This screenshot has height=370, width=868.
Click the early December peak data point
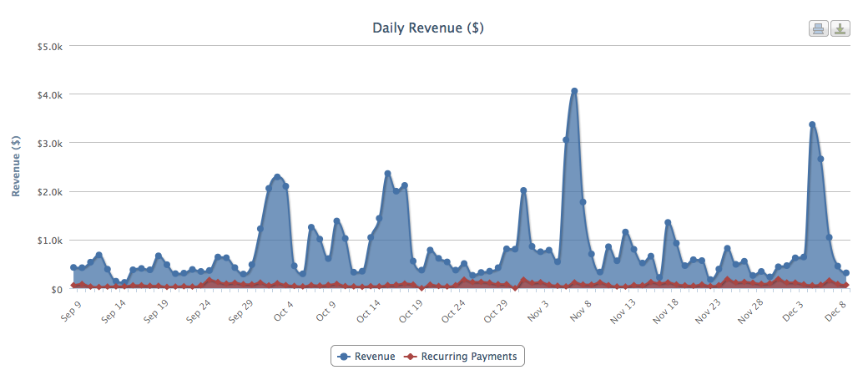pyautogui.click(x=812, y=125)
